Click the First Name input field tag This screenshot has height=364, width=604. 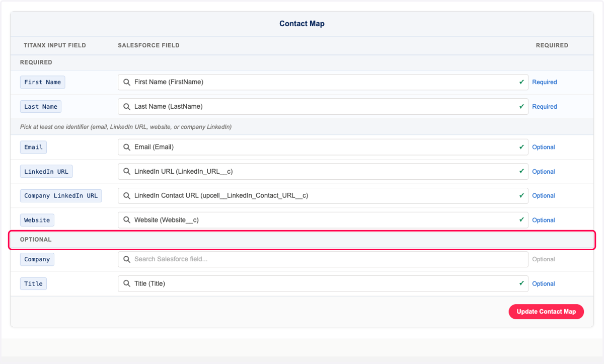(x=43, y=82)
